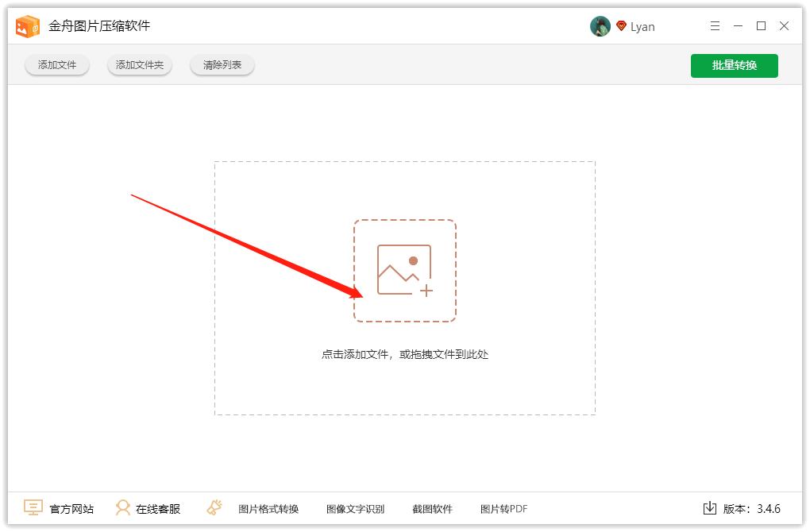Viewport: 810px width, 532px height.
Task: Open the hamburger main menu
Action: (714, 25)
